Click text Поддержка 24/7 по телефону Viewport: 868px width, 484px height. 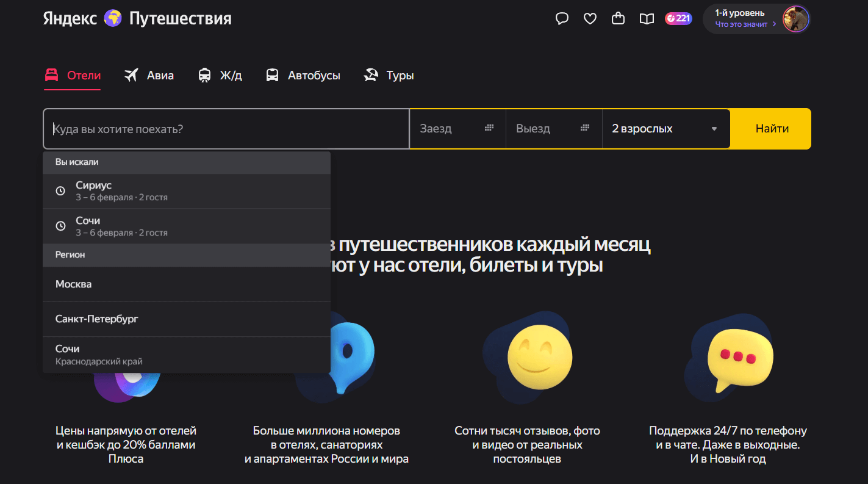coord(728,431)
